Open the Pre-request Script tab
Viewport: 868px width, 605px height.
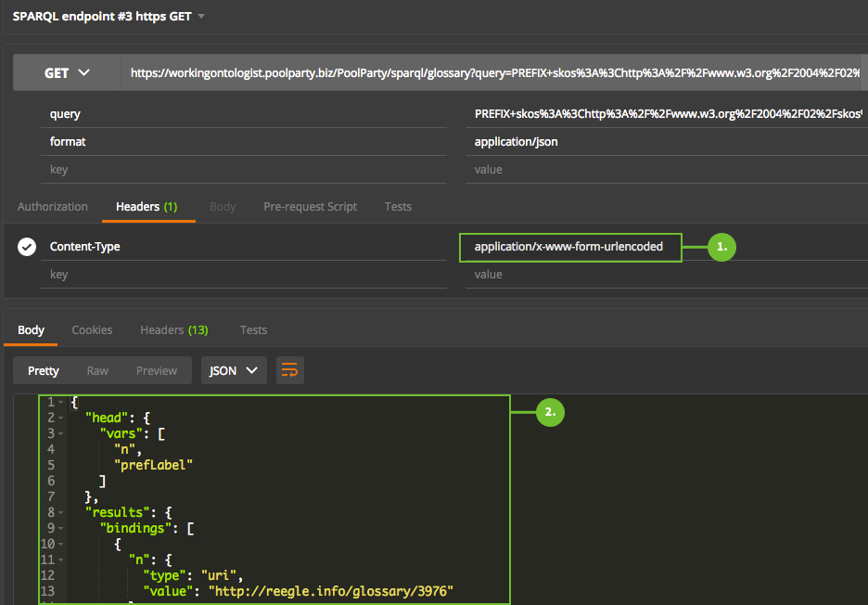310,207
